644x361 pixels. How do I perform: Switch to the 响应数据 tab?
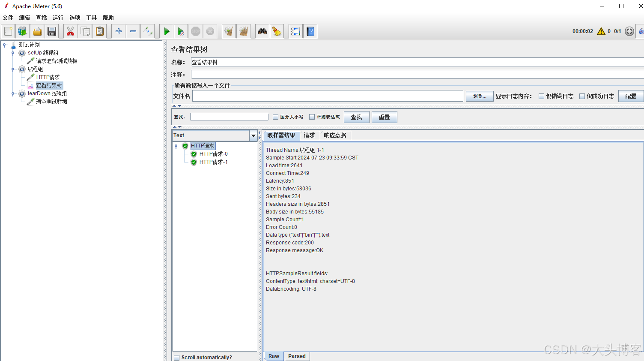pos(335,135)
